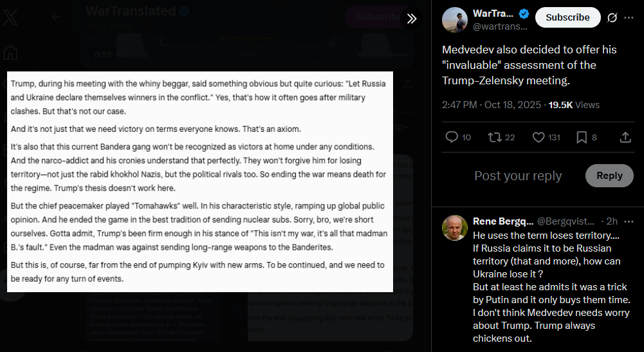Viewport: 644px width, 352px height.
Task: Click the gray Reply button
Action: (x=609, y=176)
